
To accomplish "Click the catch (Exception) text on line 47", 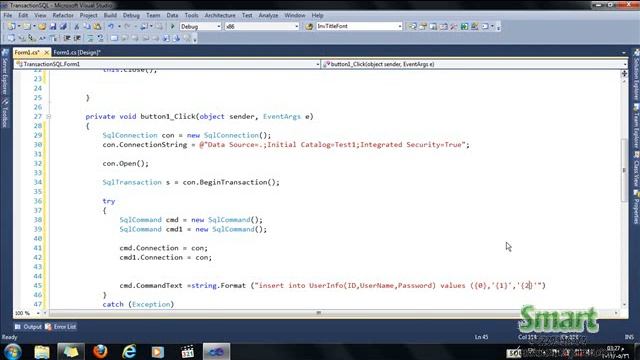I will [138, 304].
